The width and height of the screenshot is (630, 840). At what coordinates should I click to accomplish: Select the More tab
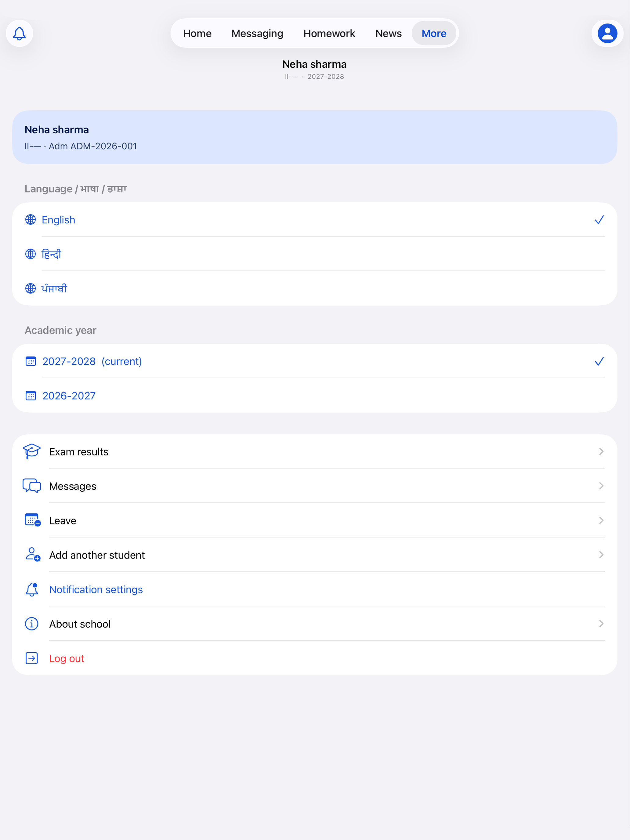tap(434, 33)
